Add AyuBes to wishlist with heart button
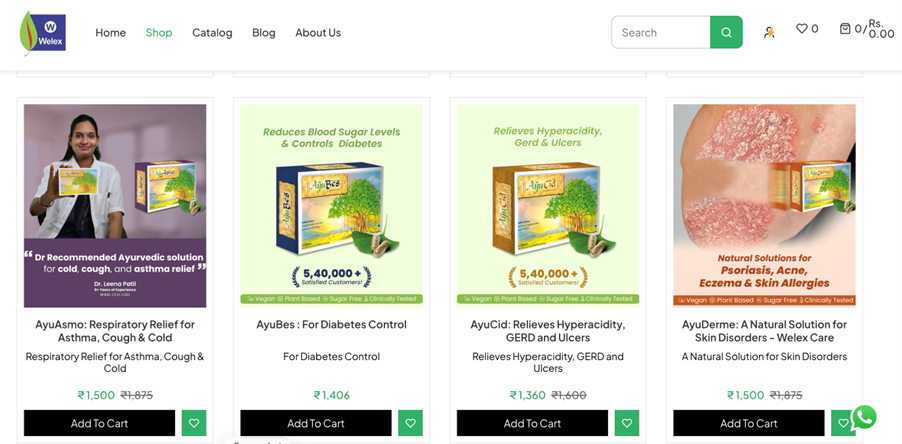The image size is (902, 444). (x=410, y=423)
